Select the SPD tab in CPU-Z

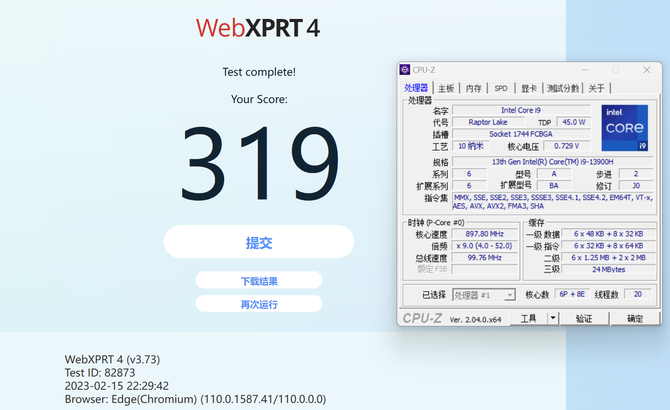tap(501, 88)
